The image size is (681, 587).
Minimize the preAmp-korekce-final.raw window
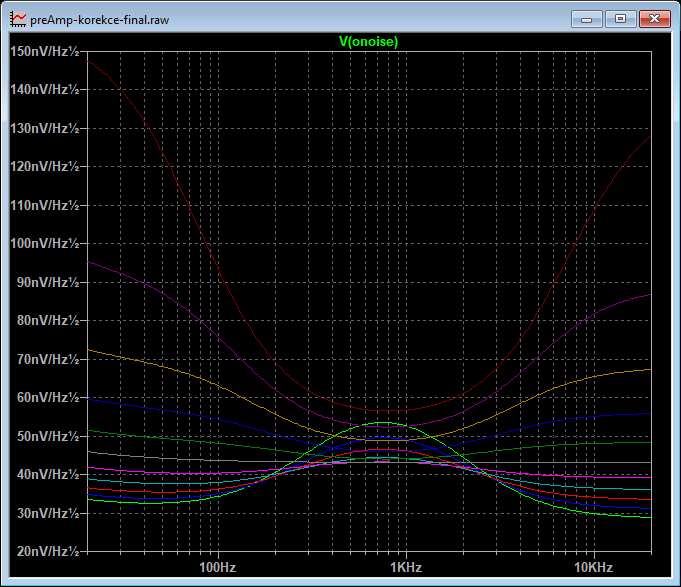pyautogui.click(x=586, y=20)
